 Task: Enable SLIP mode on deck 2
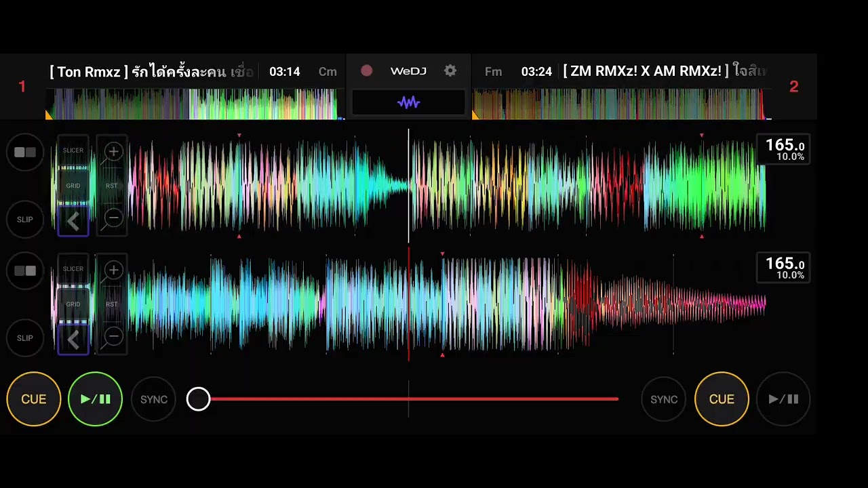pos(25,338)
